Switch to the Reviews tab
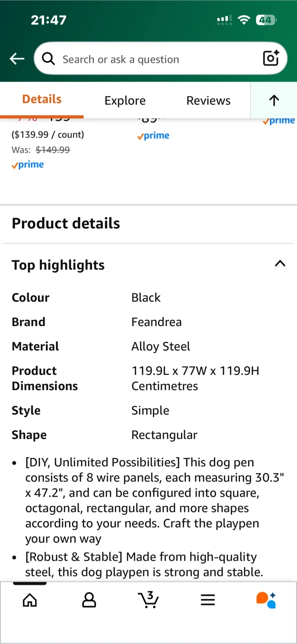This screenshot has height=644, width=297. click(x=209, y=101)
